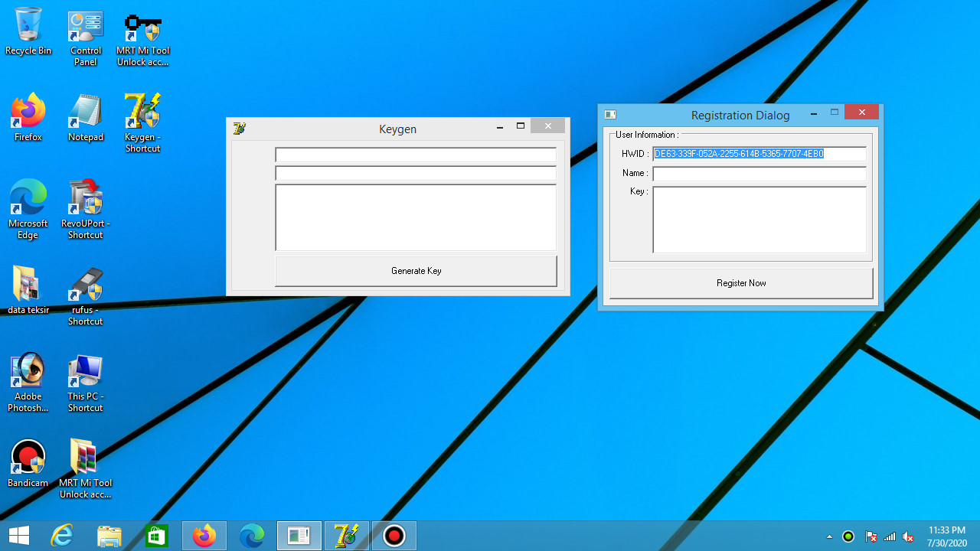Maximize the Registration Dialog window
This screenshot has width=980, height=551.
pos(835,113)
